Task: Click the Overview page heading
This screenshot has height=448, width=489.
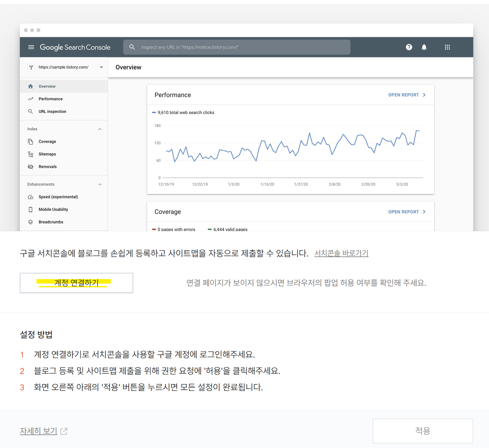Action: [x=128, y=67]
